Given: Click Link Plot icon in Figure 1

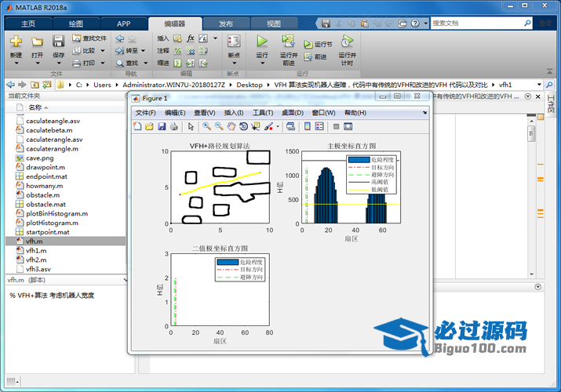Looking at the screenshot, I should (290, 126).
